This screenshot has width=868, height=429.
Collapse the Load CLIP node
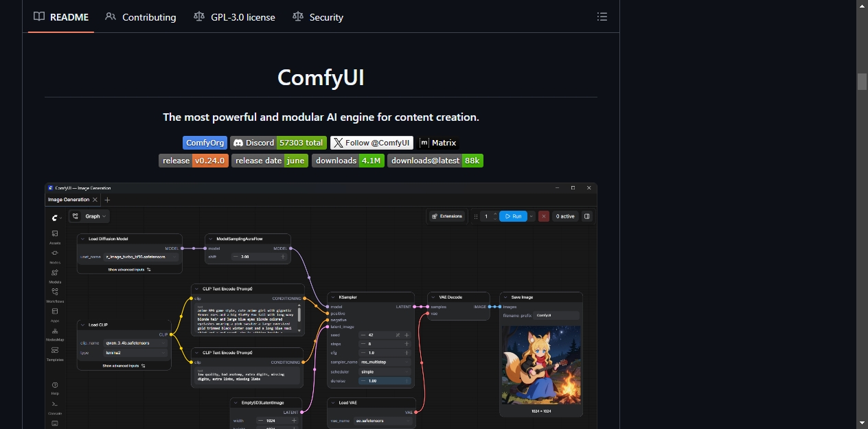click(83, 325)
